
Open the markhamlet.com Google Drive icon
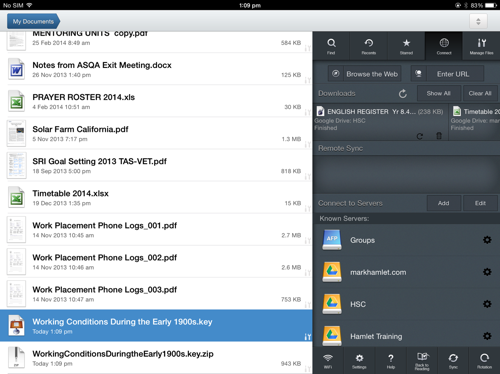point(332,272)
